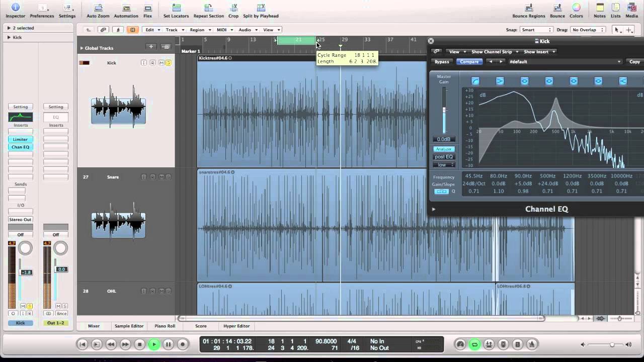This screenshot has width=644, height=362.
Task: Click the hierarchy up arrow button
Action: pos(89,30)
